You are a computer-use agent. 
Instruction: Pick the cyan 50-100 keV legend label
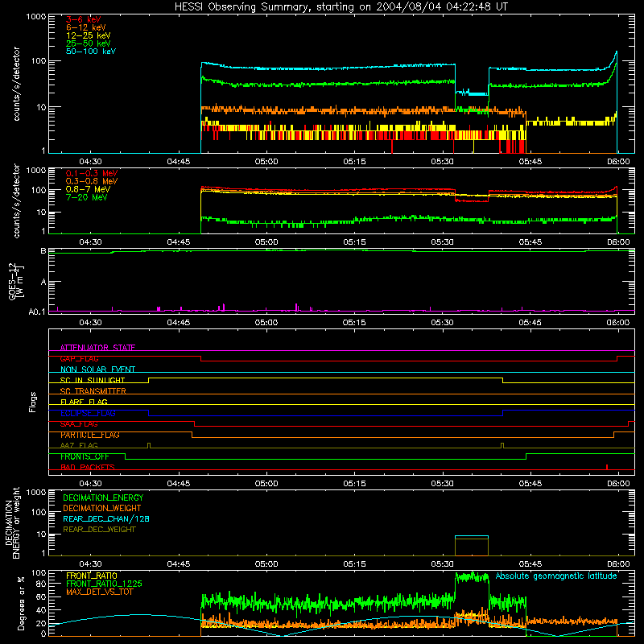91,52
